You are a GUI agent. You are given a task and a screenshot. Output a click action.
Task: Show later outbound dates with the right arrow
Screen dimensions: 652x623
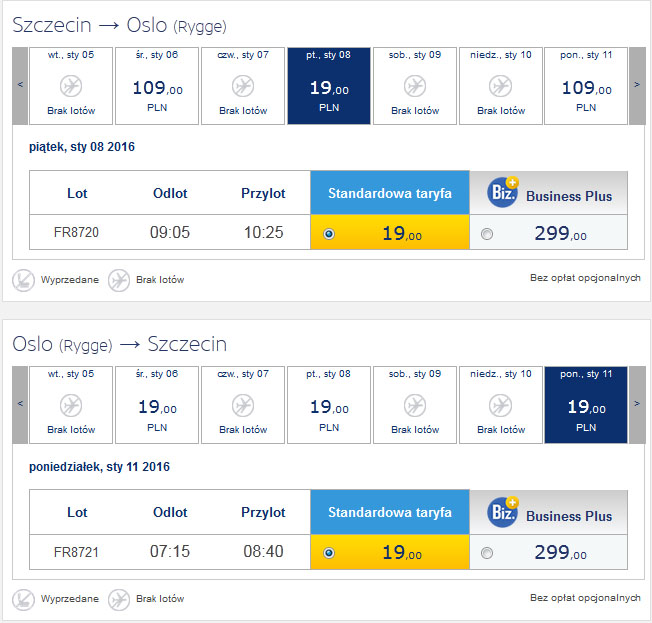(637, 86)
